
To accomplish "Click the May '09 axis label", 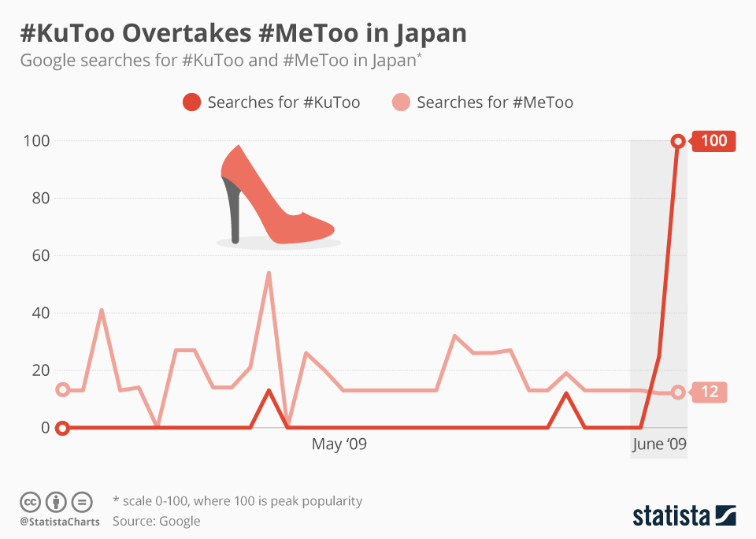I will pyautogui.click(x=339, y=444).
